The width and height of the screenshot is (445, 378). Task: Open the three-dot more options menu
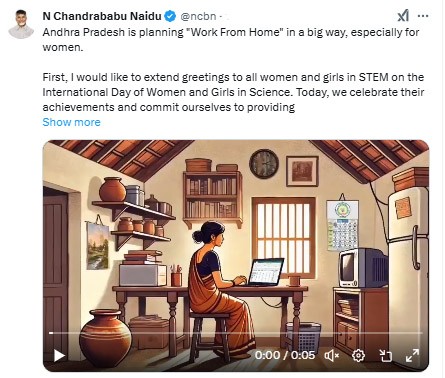click(x=423, y=16)
